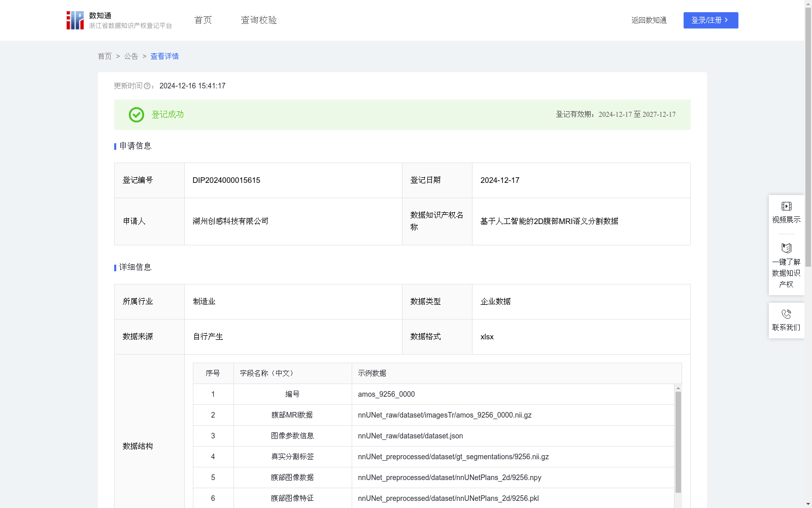Click the help icon beside 更新时间
This screenshot has width=812, height=508.
pos(147,86)
